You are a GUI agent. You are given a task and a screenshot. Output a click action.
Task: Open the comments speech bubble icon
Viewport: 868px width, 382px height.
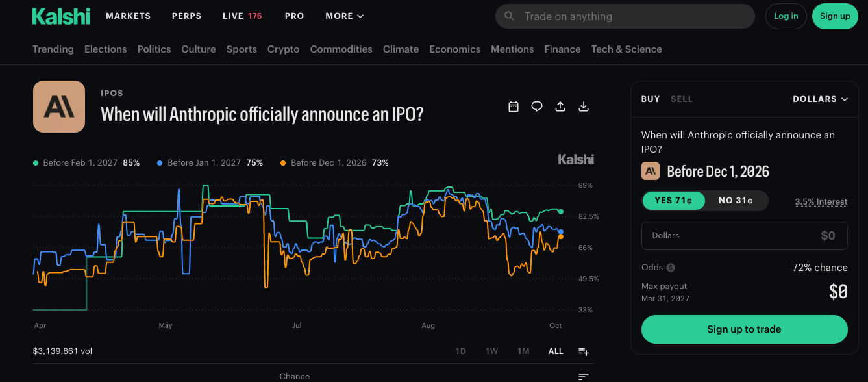(x=537, y=107)
